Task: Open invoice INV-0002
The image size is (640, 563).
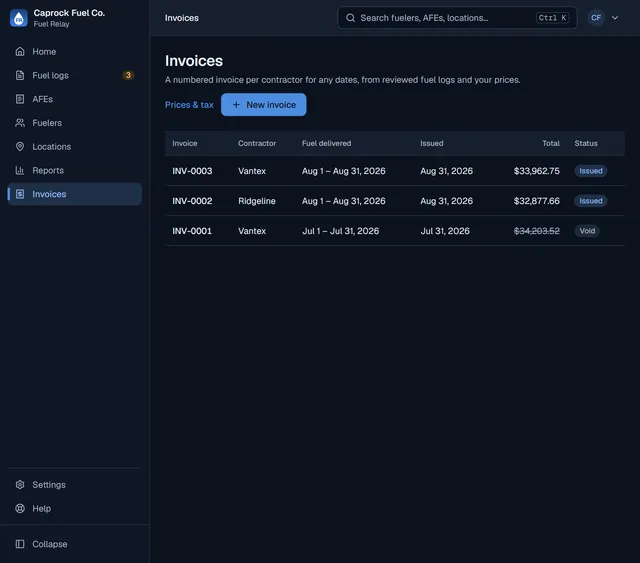Action: click(192, 201)
